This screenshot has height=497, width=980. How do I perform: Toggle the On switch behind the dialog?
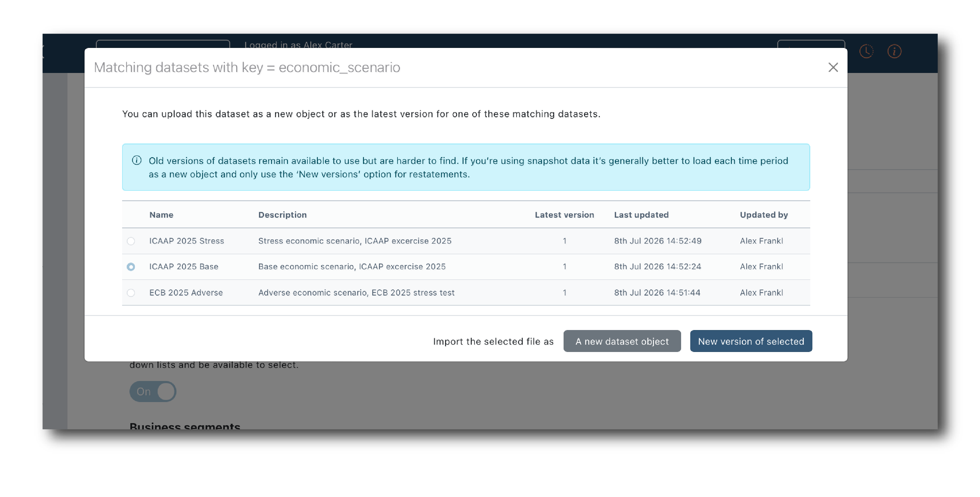tap(153, 391)
